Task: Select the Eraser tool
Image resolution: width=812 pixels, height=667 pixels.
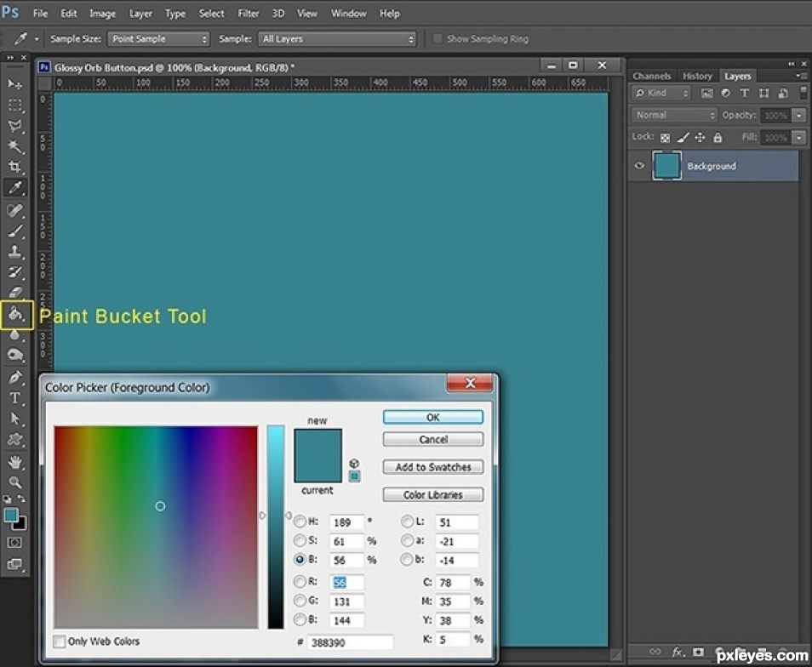Action: pyautogui.click(x=15, y=293)
